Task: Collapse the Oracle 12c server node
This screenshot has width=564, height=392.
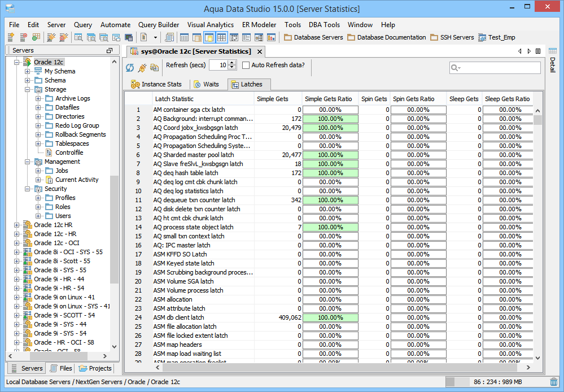Action: point(16,62)
